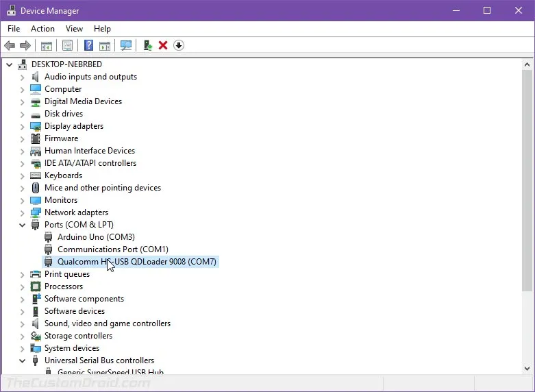Select Communications Port (COM1) entry
535x392 pixels.
112,249
